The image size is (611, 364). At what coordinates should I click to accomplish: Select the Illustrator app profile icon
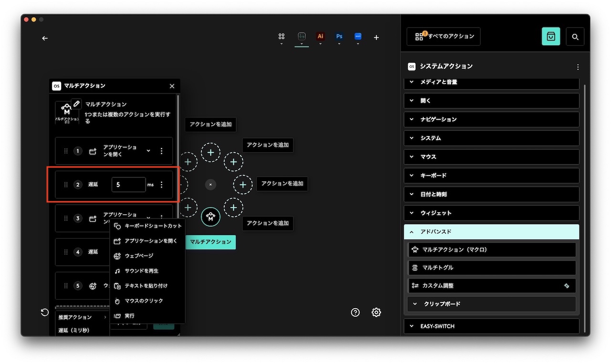(320, 36)
